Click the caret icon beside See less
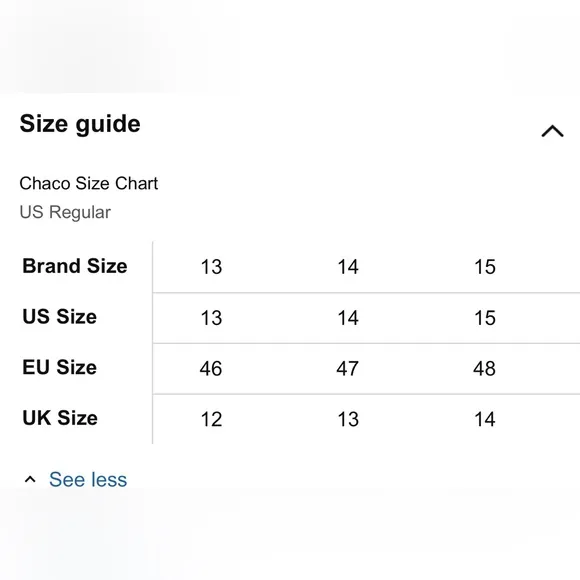Screen dimensions: 580x580 30,480
